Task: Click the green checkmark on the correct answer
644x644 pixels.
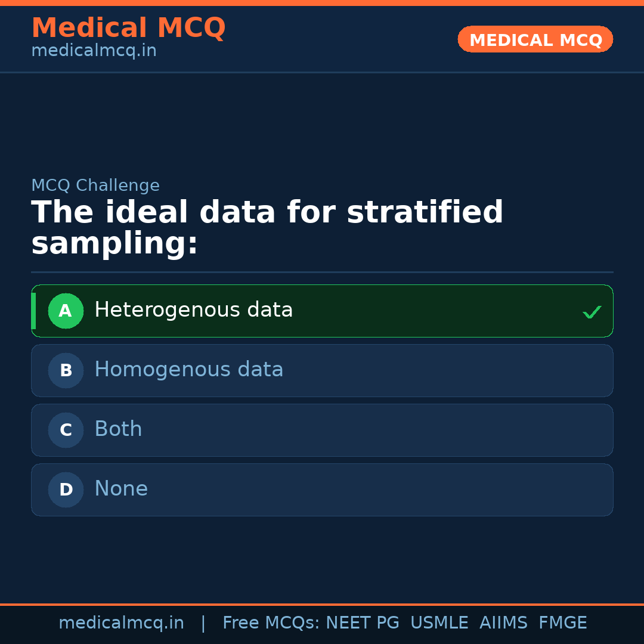Action: click(592, 311)
